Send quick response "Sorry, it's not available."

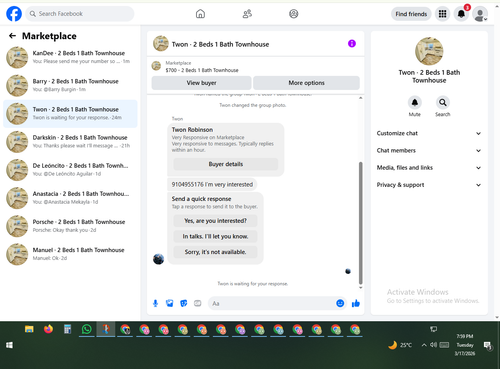[215, 252]
